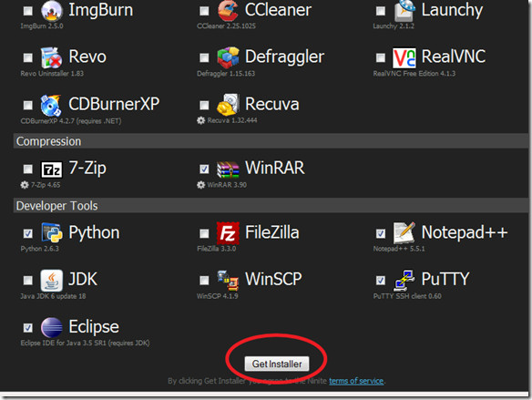Click the RealVNC logo icon
This screenshot has height=400, width=532.
tap(404, 57)
